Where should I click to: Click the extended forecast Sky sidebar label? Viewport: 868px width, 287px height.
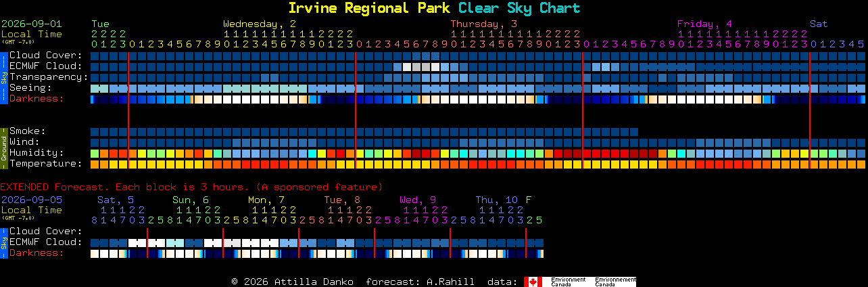pyautogui.click(x=3, y=242)
